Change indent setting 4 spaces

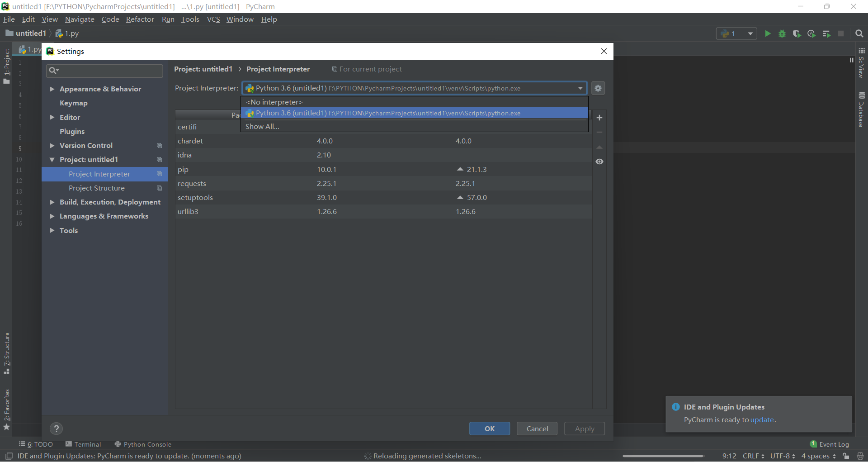[x=819, y=456]
